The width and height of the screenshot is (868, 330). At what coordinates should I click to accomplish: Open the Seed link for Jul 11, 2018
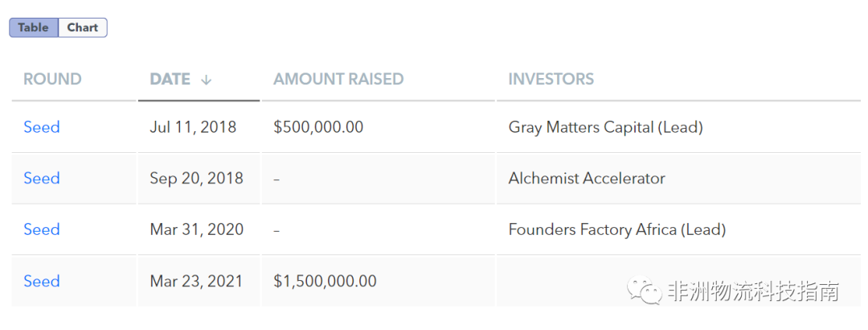click(42, 127)
